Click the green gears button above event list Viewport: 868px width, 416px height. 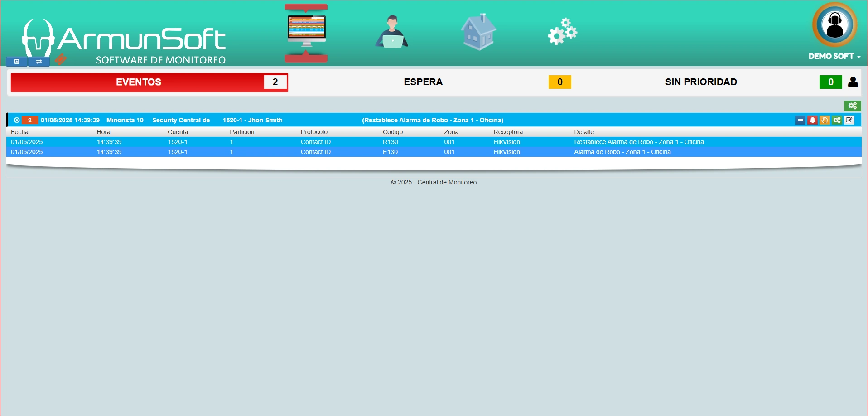click(x=852, y=106)
